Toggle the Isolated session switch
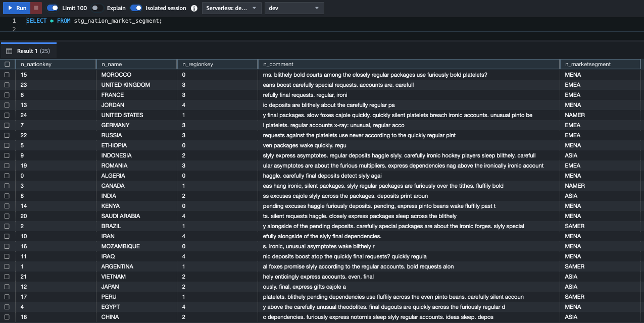The height and width of the screenshot is (323, 644). click(x=136, y=8)
